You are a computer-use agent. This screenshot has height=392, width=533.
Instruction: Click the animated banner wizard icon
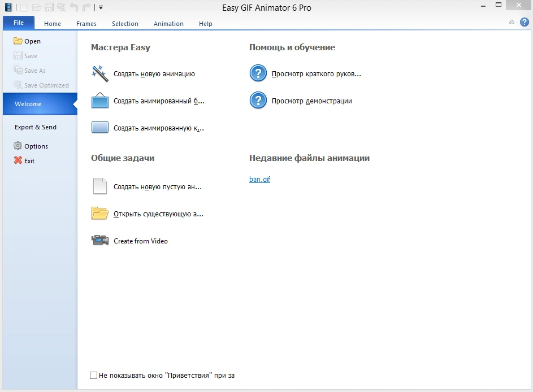[x=100, y=101]
